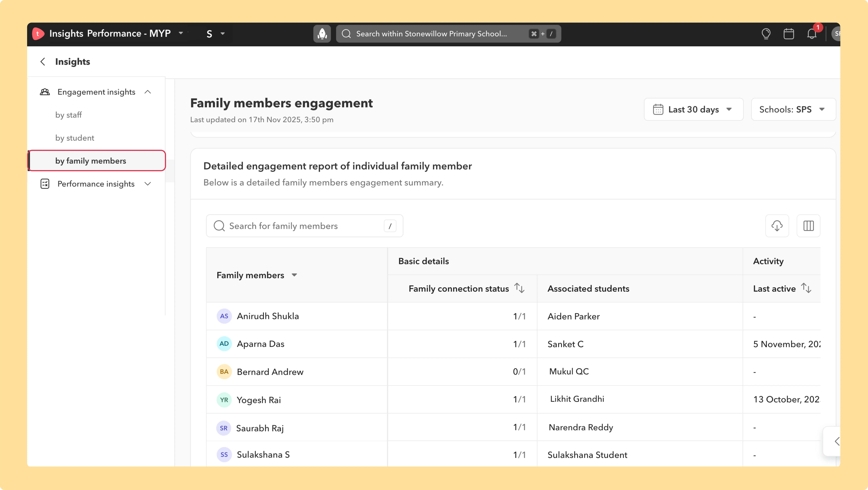868x490 pixels.
Task: Click the Performance insights icon
Action: click(x=45, y=184)
